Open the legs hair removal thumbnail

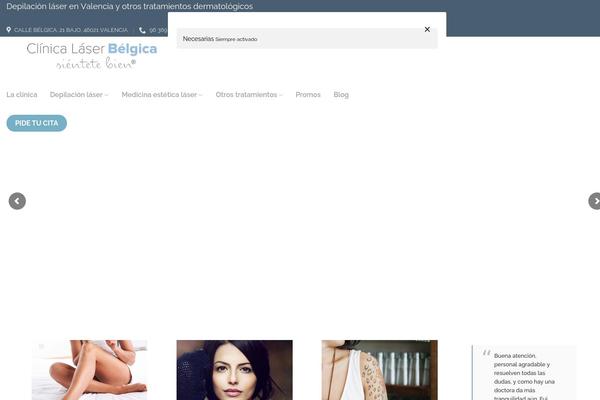pyautogui.click(x=90, y=370)
